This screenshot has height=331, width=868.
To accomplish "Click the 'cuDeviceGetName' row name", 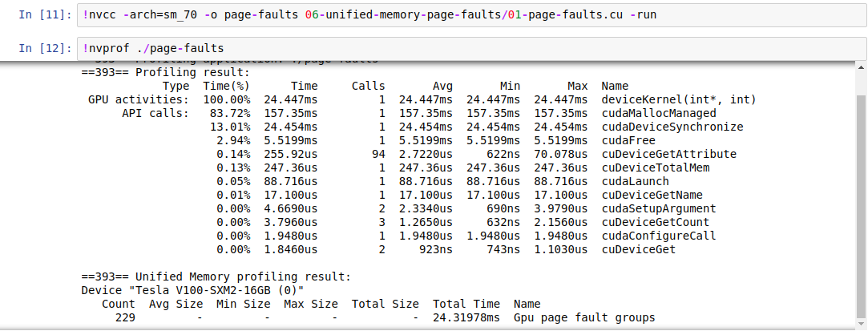I will pyautogui.click(x=652, y=195).
